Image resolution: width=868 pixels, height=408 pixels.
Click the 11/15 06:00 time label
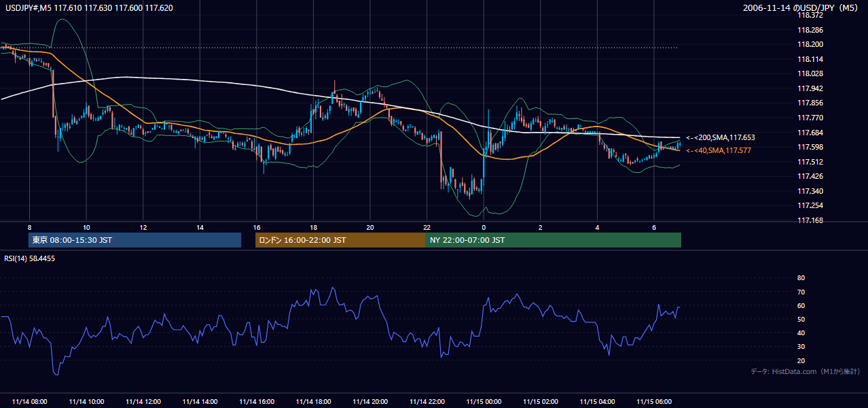pos(654,402)
